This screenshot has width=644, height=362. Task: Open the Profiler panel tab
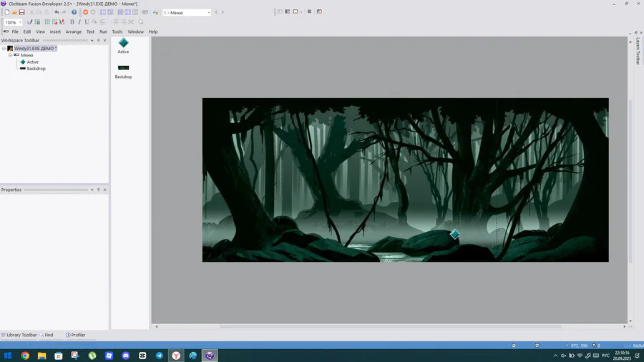(x=76, y=335)
